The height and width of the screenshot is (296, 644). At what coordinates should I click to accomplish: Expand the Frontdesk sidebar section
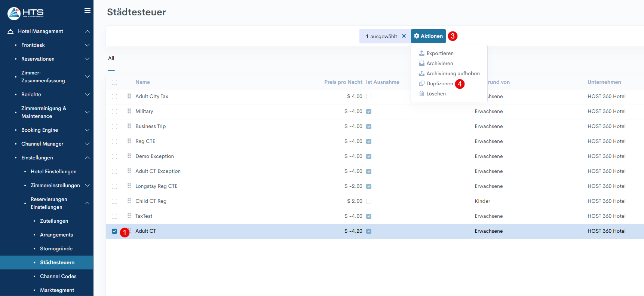87,45
